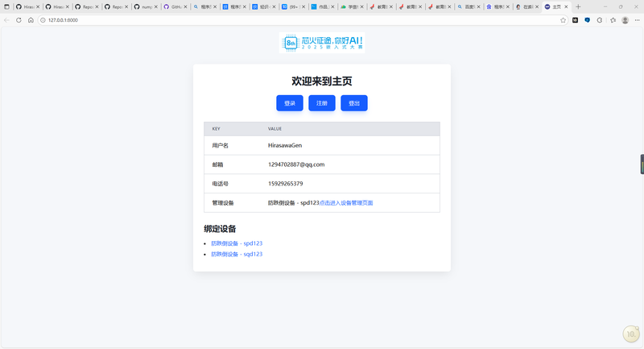This screenshot has width=644, height=349.
Task: Open a new tab with plus button
Action: tap(578, 6)
